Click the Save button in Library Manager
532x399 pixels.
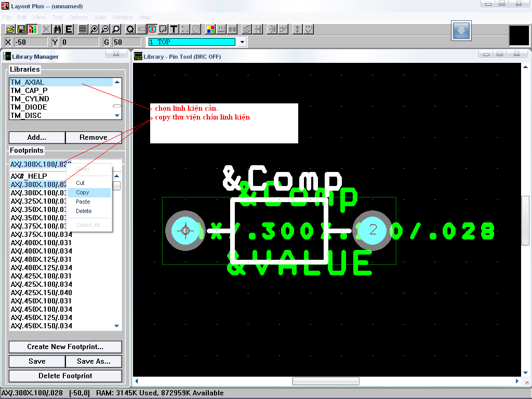[37, 362]
